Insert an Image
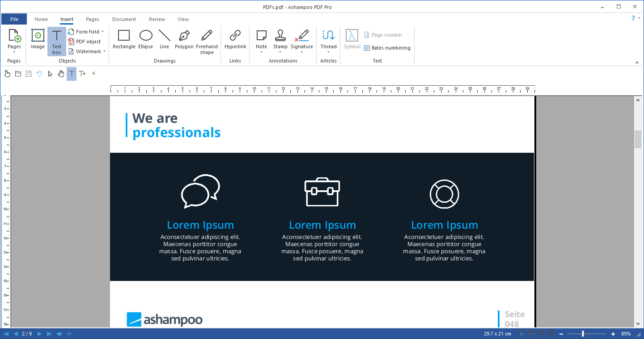 [38, 41]
